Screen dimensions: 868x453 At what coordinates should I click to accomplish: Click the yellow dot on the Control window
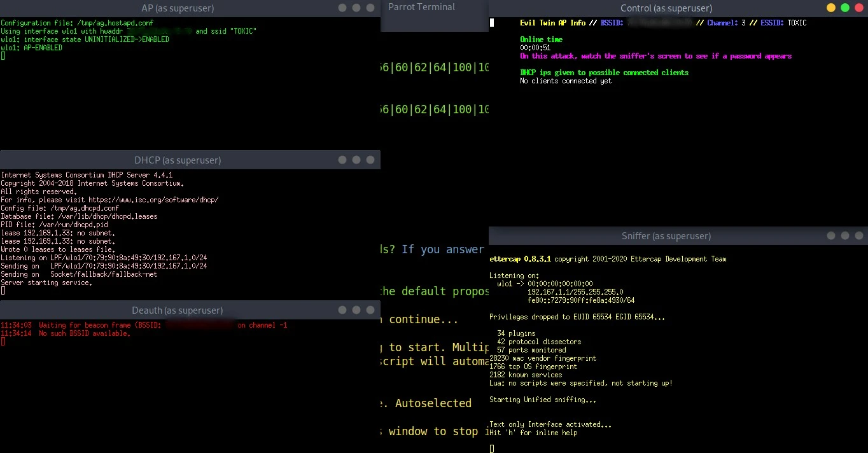click(831, 8)
